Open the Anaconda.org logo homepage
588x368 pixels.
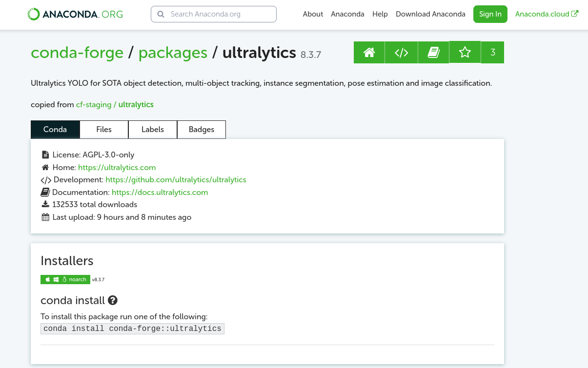pos(75,14)
